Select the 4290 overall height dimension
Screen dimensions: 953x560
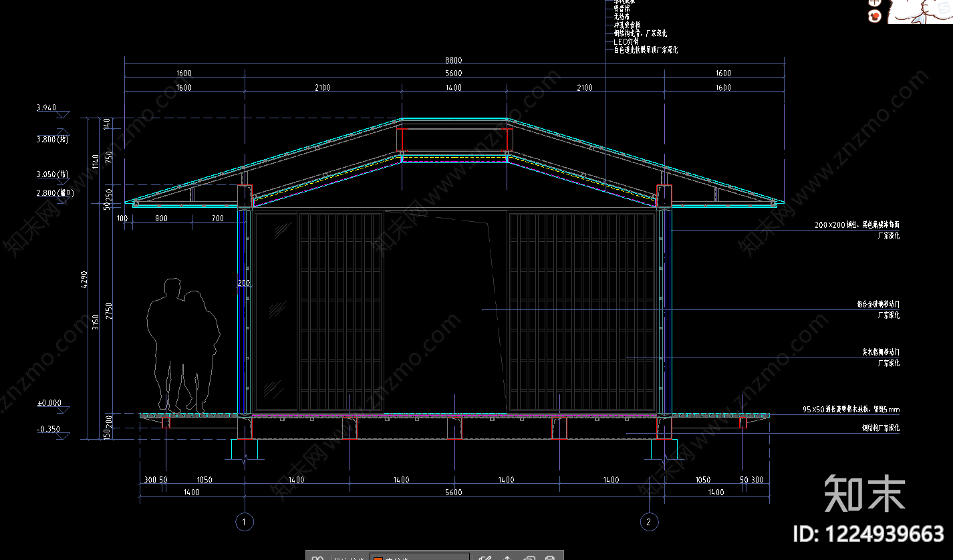(x=84, y=279)
